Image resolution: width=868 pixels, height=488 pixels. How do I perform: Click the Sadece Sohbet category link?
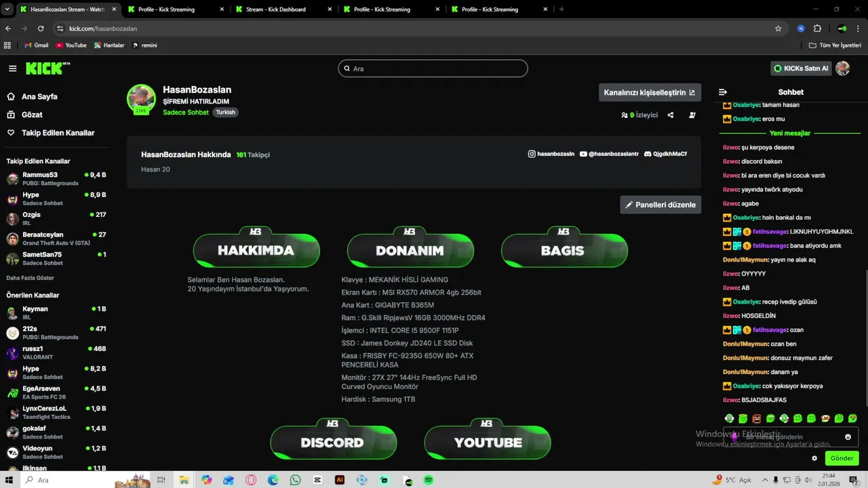coord(186,113)
